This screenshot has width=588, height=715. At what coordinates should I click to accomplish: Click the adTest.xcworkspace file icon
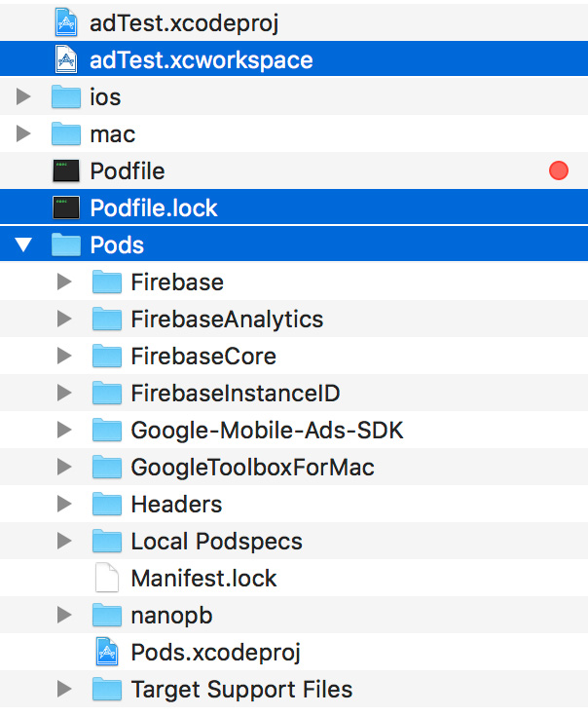[66, 59]
